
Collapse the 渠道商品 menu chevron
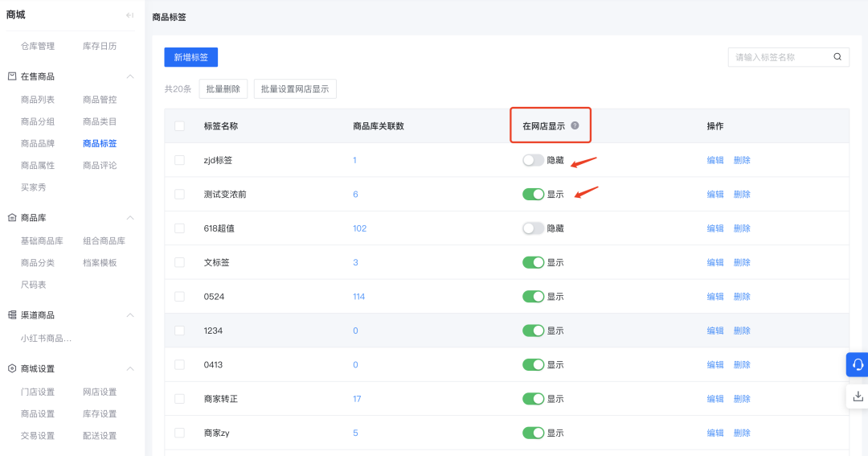pos(130,315)
